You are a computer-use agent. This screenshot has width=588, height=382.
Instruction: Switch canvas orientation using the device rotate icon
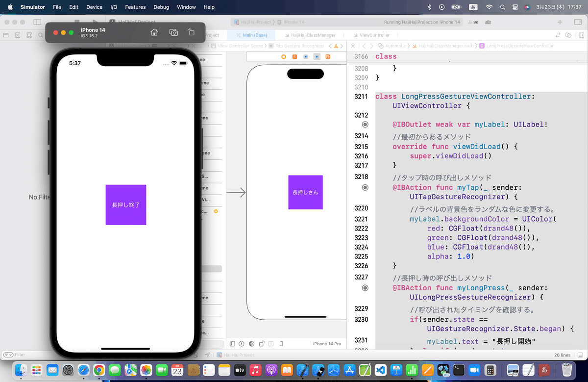[262, 344]
